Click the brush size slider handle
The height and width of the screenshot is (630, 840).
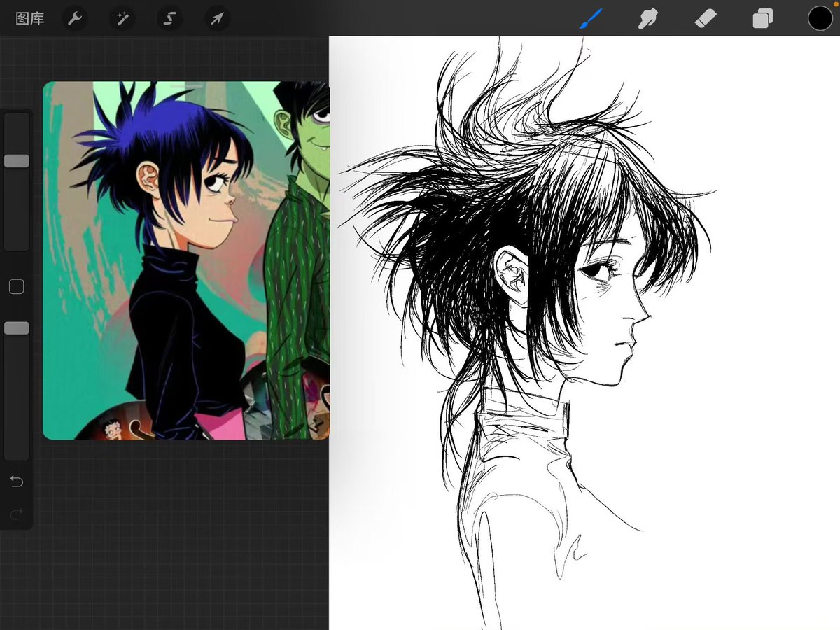click(17, 161)
